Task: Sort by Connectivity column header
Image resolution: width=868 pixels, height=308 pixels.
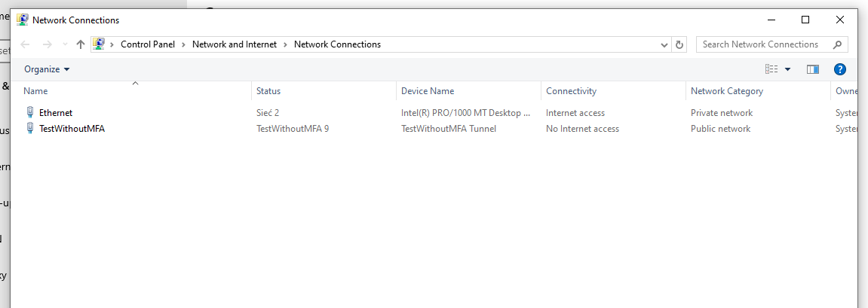Action: tap(571, 91)
